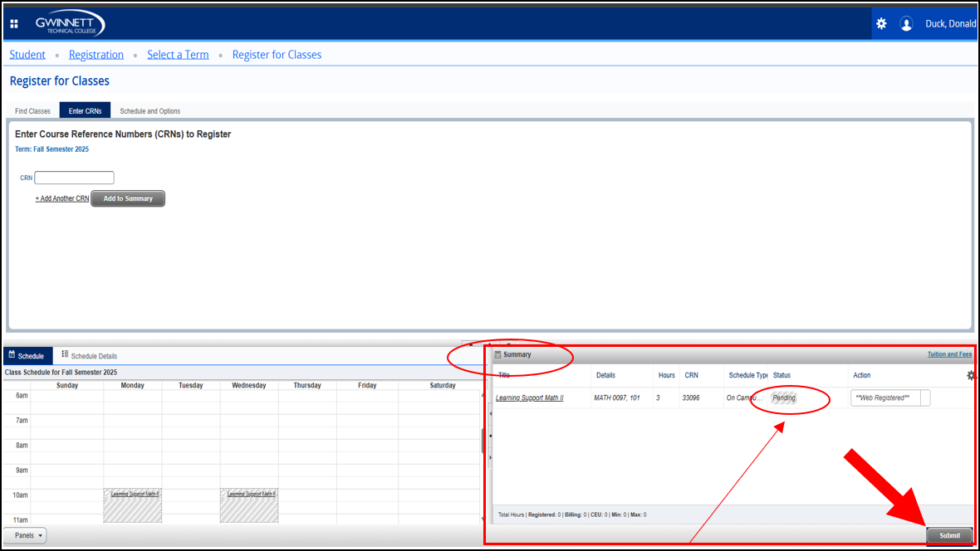Screen dimensions: 980x551
Task: Click the Summary panel icon
Action: (498, 355)
